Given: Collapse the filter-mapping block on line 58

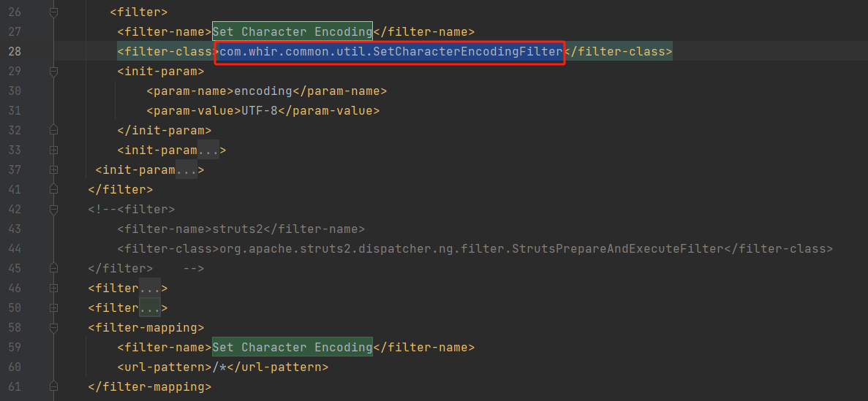Looking at the screenshot, I should point(53,327).
